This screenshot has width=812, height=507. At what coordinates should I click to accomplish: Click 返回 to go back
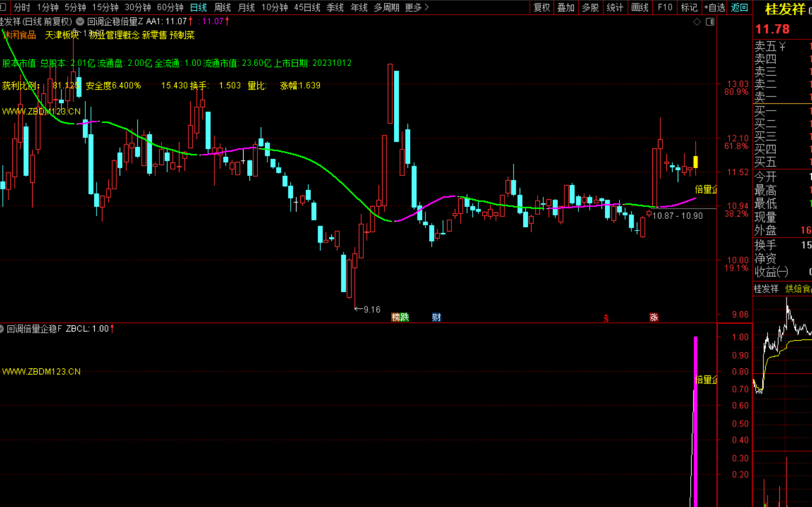click(739, 7)
